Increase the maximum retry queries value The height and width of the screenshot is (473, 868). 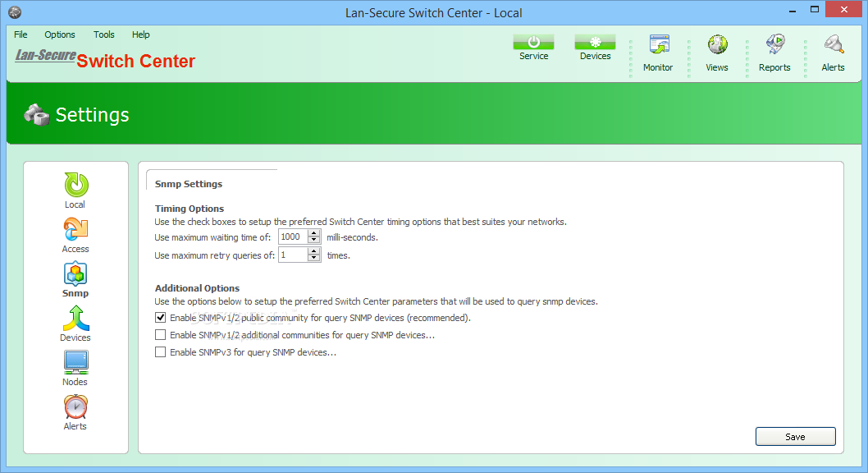pos(314,251)
